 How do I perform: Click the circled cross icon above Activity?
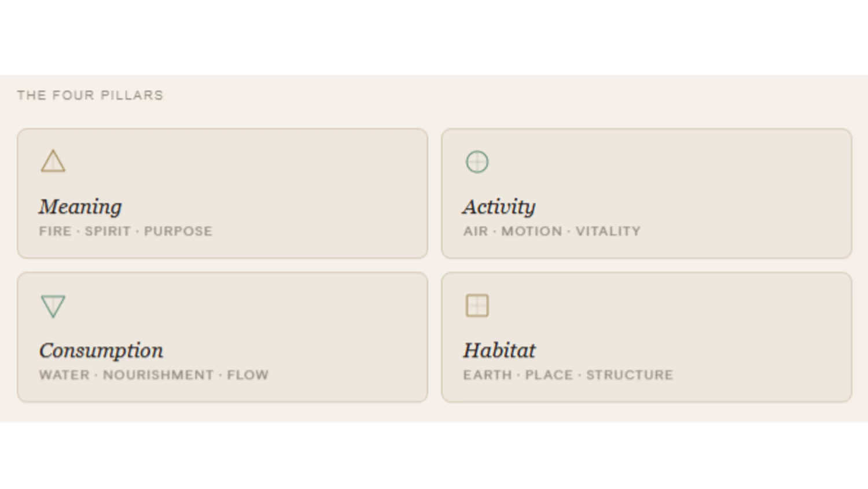(477, 162)
